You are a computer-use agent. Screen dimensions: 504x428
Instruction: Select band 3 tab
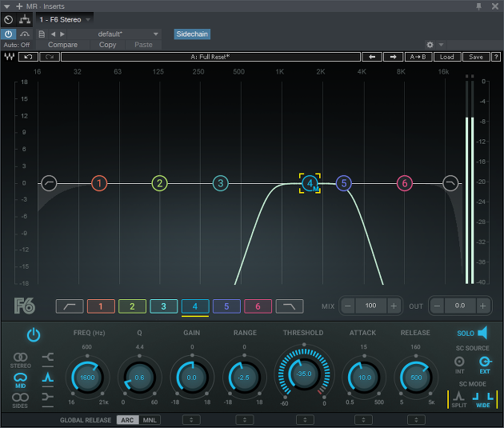pyautogui.click(x=164, y=306)
